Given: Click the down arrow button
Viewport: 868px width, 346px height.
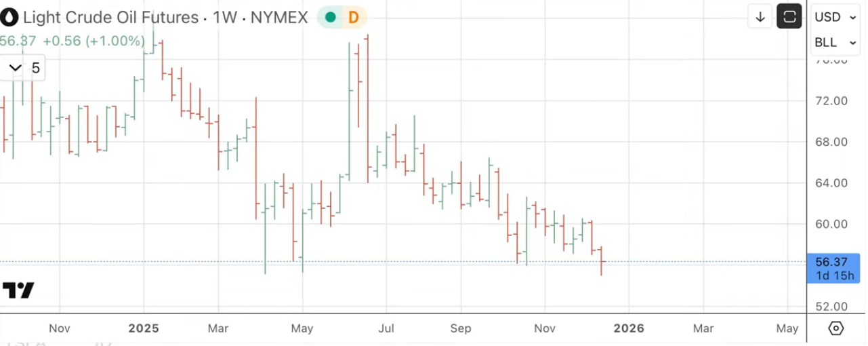Looking at the screenshot, I should 760,17.
